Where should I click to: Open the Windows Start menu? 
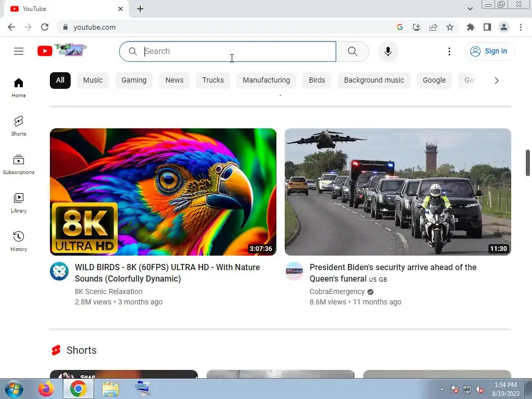coord(14,389)
